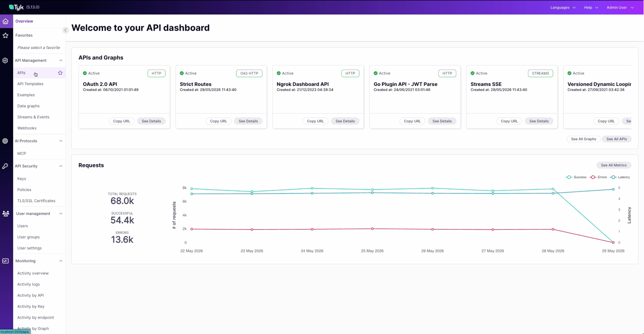
Task: Go to Policies in the sidebar
Action: pyautogui.click(x=24, y=190)
